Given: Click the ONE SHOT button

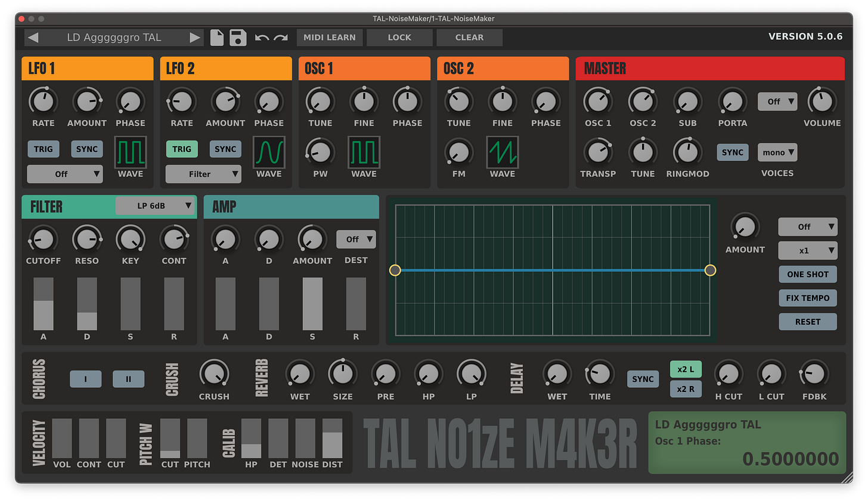Looking at the screenshot, I should click(x=808, y=274).
